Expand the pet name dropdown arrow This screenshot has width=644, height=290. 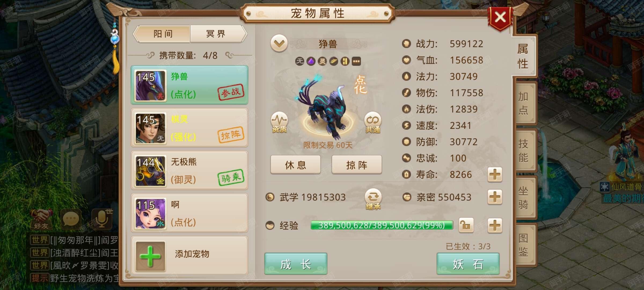(x=279, y=43)
